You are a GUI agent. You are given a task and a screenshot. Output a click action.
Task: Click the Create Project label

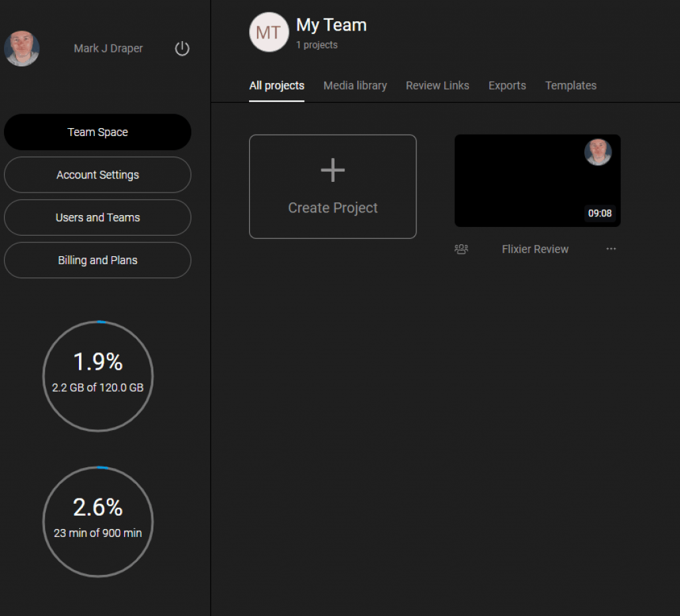tap(333, 208)
